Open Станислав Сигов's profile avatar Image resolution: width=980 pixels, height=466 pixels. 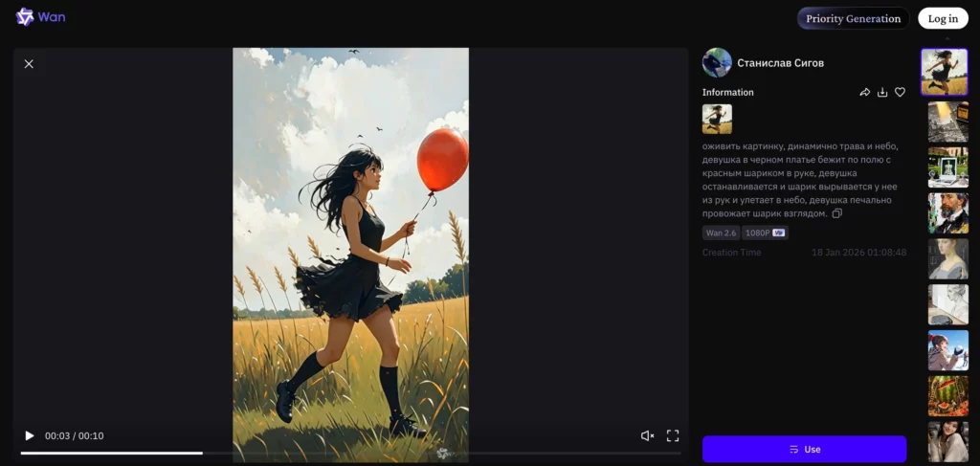click(717, 63)
